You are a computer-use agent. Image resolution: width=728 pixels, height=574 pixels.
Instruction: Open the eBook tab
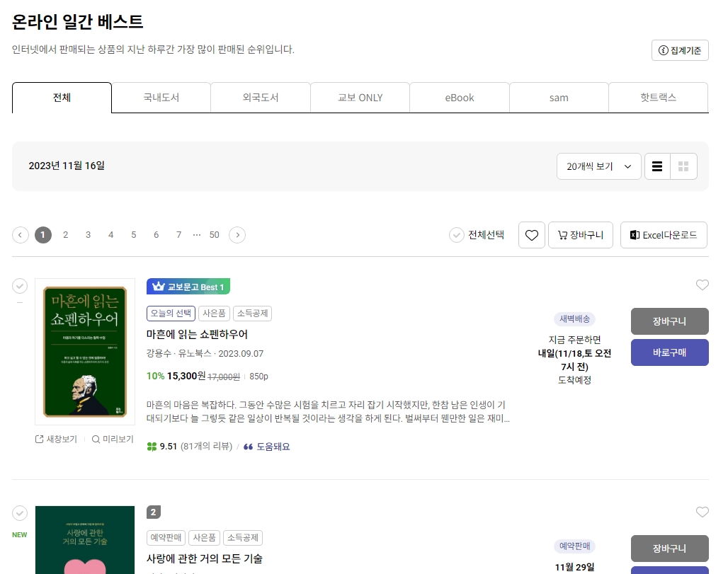point(459,97)
